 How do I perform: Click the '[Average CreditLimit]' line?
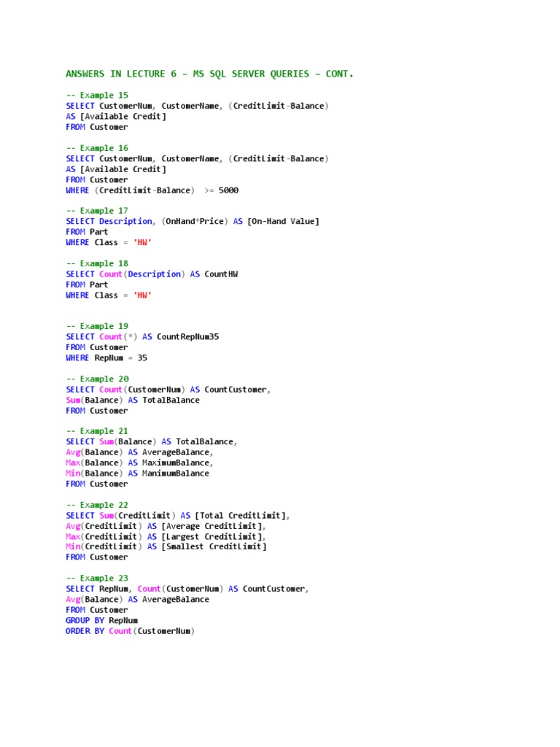click(166, 527)
